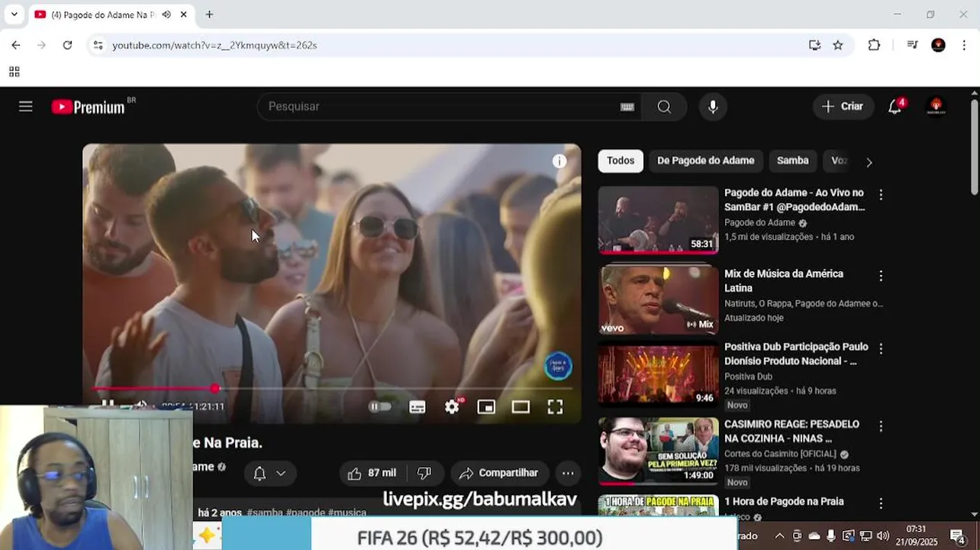This screenshot has height=550, width=980.
Task: Switch to theater mode
Action: tap(521, 407)
